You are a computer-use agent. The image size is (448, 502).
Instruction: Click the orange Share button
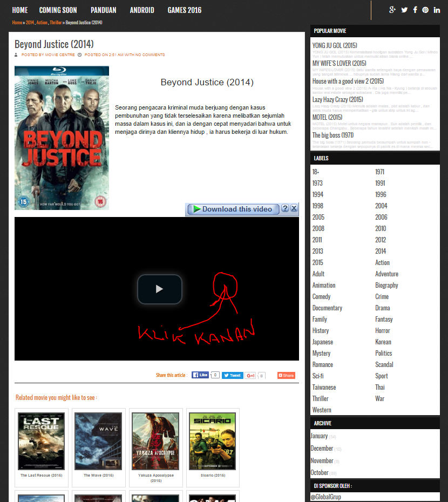[x=286, y=375]
